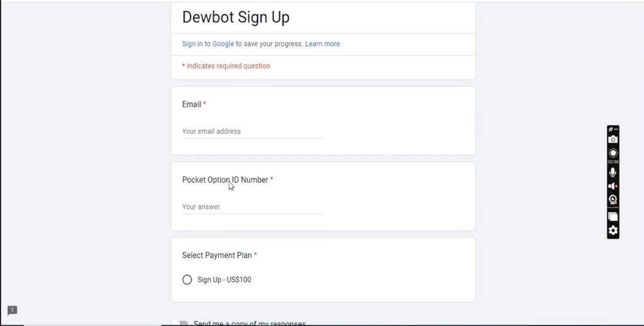Click the Select Payment Plan question label
The height and width of the screenshot is (326, 644).
pos(217,255)
